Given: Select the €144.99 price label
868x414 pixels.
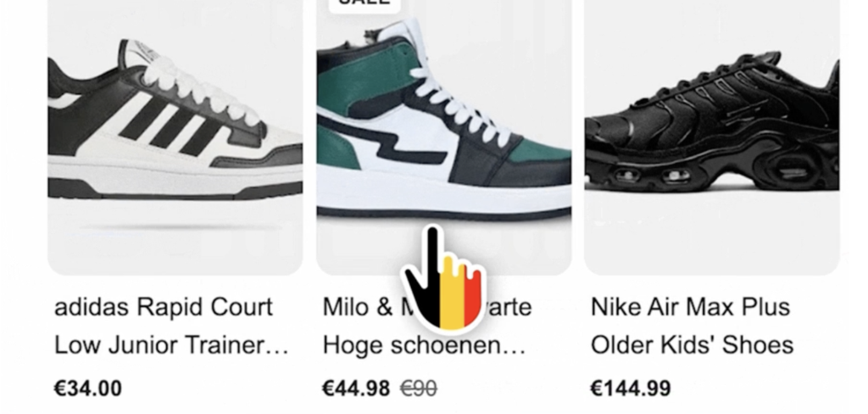Looking at the screenshot, I should (631, 389).
